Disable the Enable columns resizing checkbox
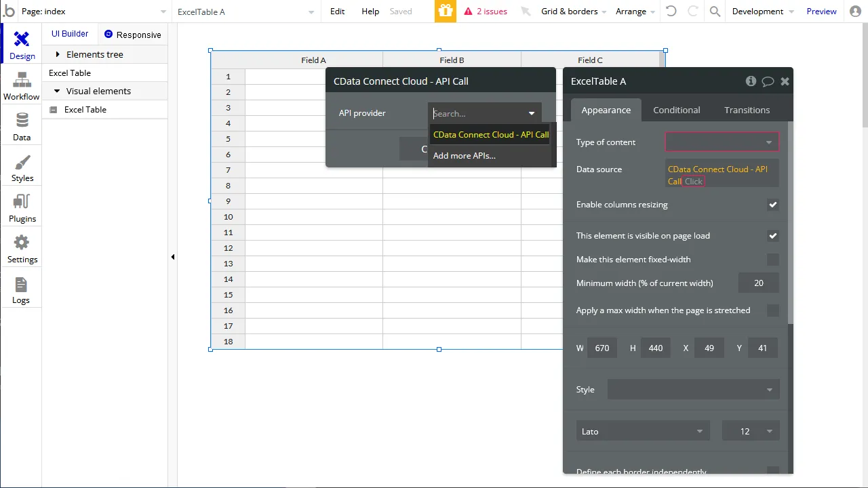The width and height of the screenshot is (868, 488). point(773,205)
